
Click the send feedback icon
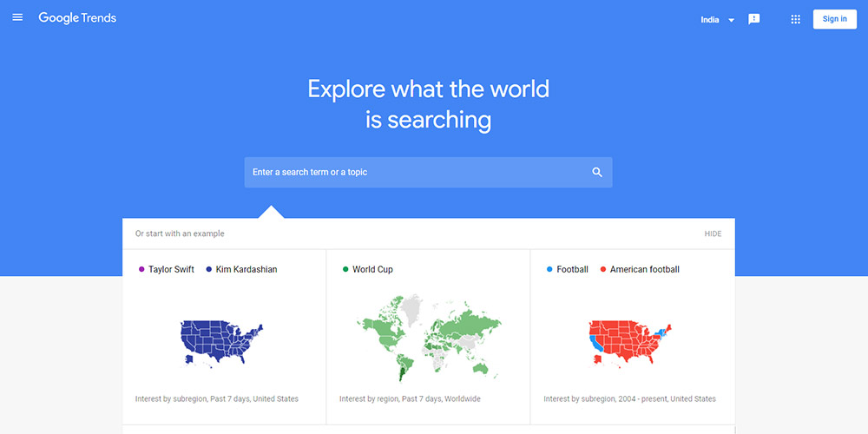[x=754, y=19]
